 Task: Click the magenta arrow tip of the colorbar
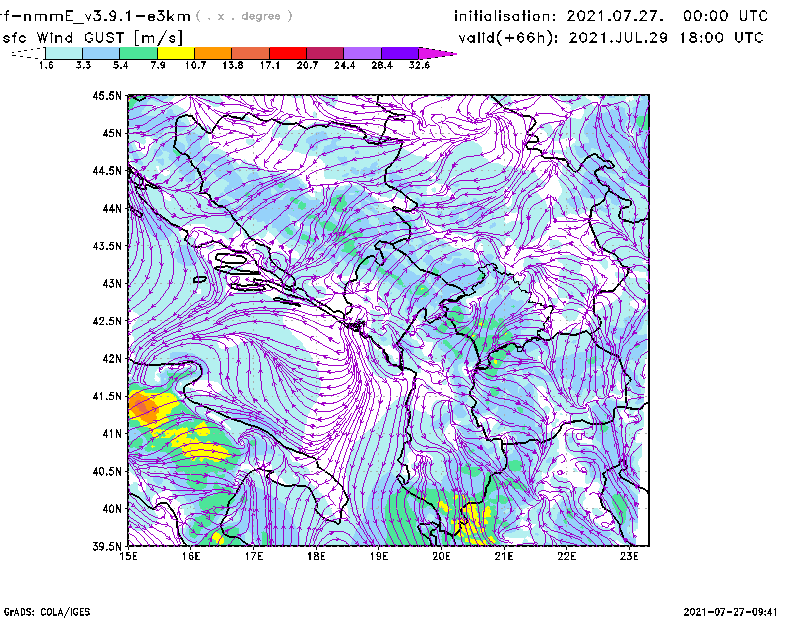point(437,53)
